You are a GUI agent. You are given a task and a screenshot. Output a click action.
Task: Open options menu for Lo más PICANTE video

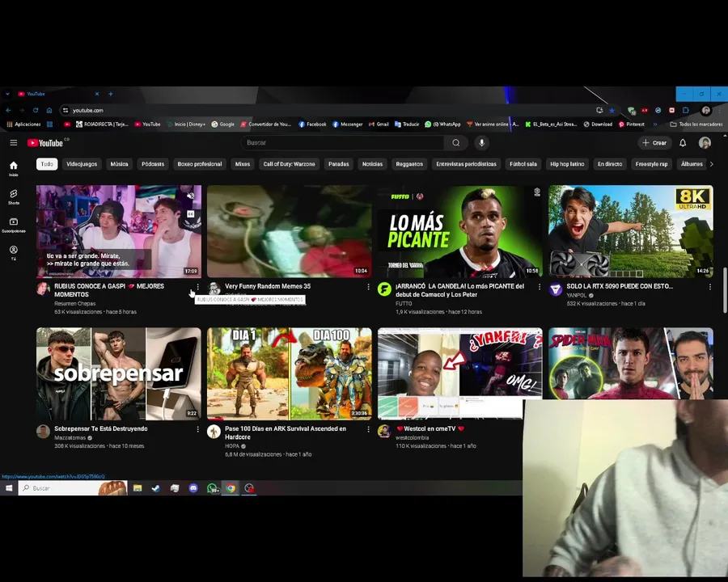tap(539, 287)
